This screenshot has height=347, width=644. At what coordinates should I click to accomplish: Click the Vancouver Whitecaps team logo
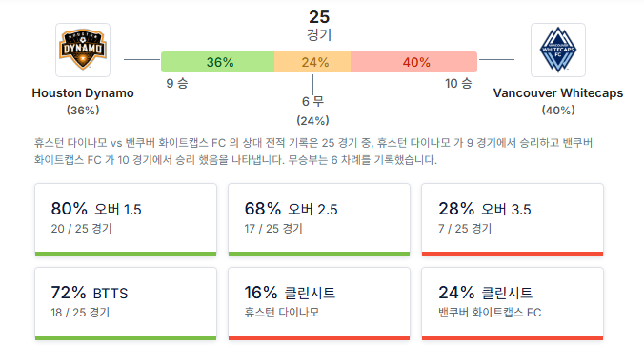coord(557,50)
